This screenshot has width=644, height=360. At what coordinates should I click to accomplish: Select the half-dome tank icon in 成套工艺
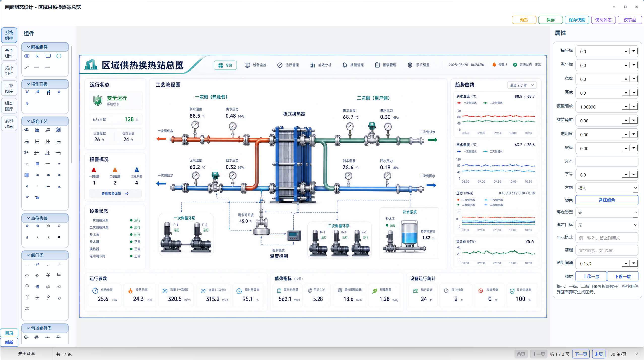26,175
